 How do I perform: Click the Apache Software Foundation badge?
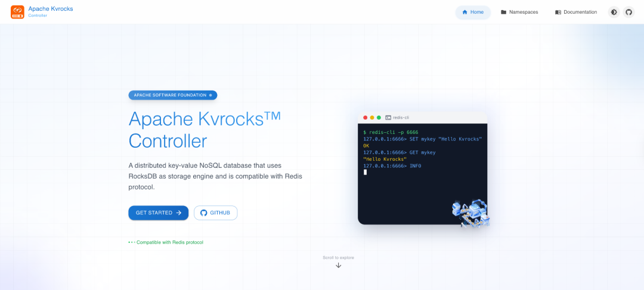pos(172,95)
